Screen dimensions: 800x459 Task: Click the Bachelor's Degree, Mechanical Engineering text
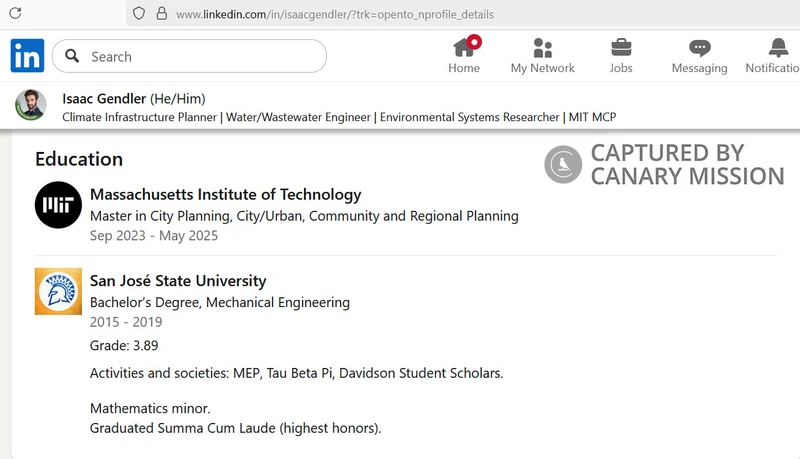point(220,302)
